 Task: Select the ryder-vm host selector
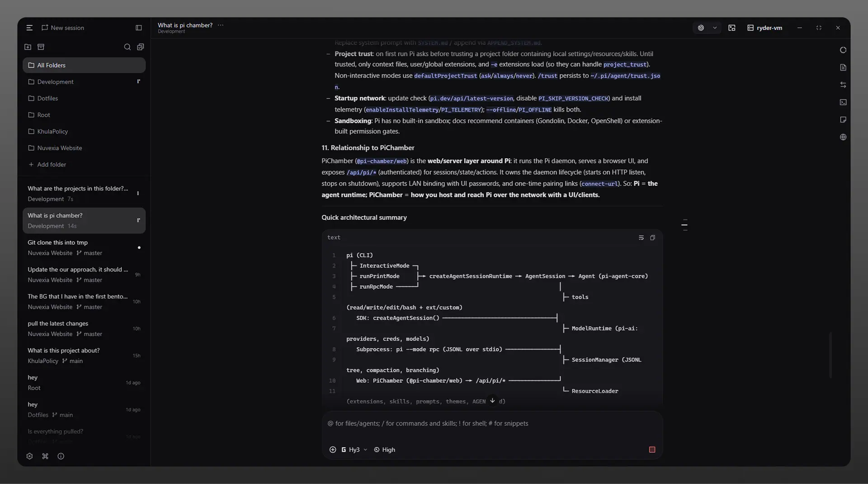[764, 28]
